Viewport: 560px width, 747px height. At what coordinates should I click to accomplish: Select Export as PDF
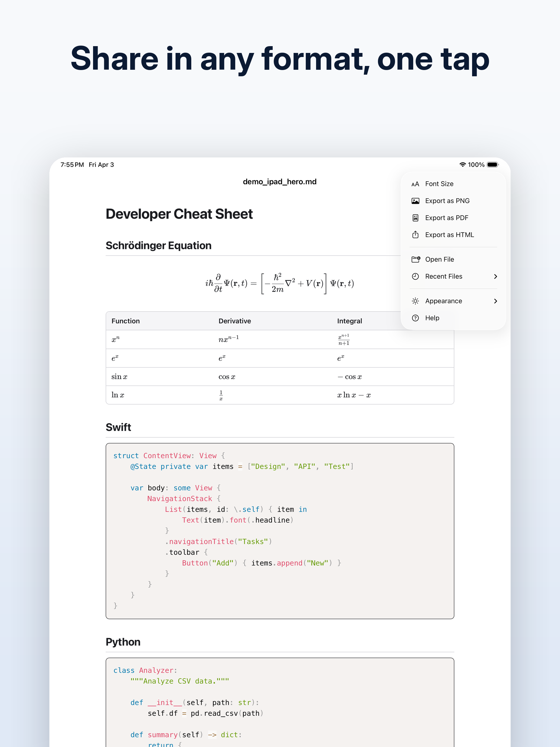[x=453, y=218]
